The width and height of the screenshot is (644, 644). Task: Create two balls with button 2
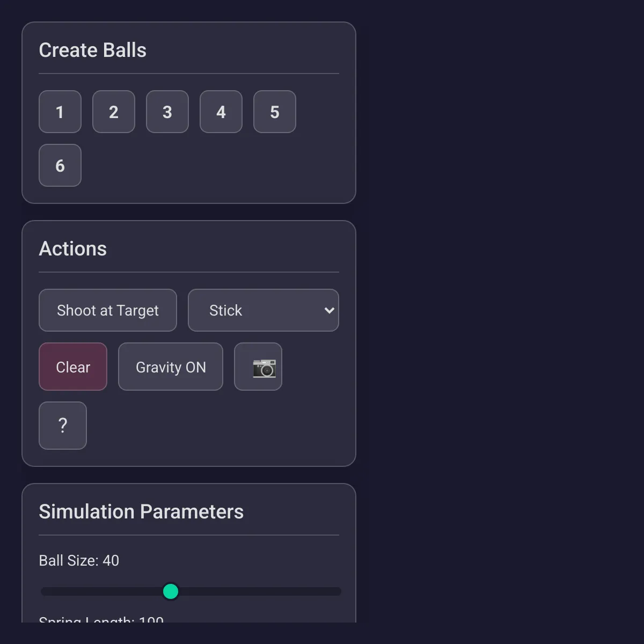click(113, 112)
